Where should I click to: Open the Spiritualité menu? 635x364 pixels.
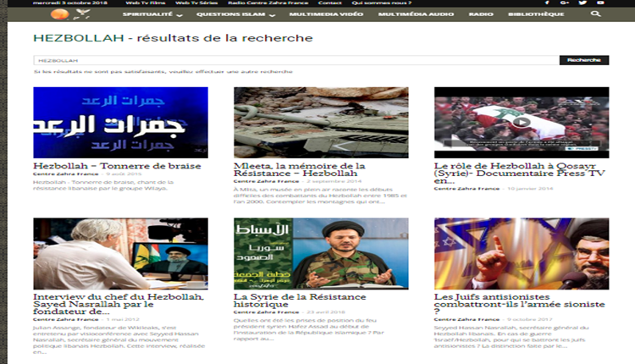pyautogui.click(x=147, y=14)
